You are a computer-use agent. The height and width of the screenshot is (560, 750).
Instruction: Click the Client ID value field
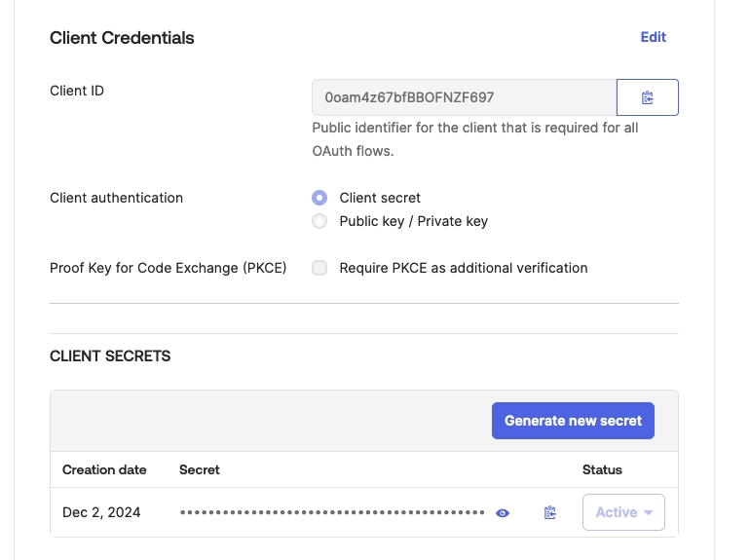tap(464, 97)
